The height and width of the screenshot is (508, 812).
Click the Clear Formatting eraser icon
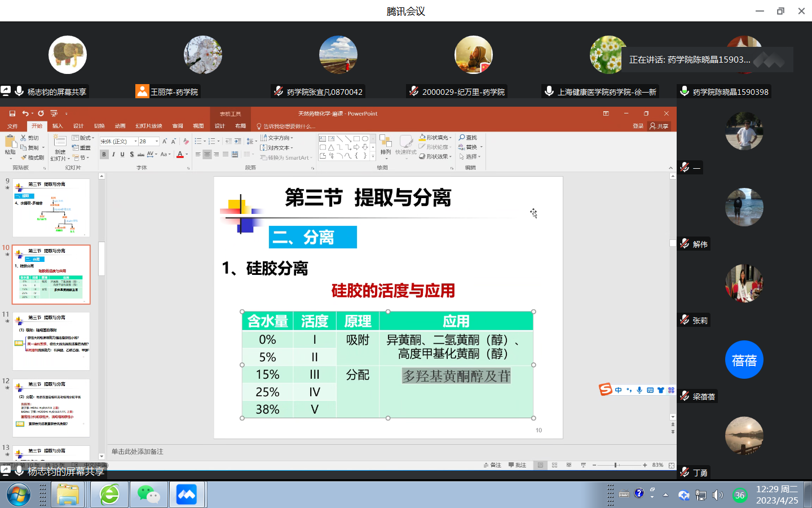click(x=186, y=141)
